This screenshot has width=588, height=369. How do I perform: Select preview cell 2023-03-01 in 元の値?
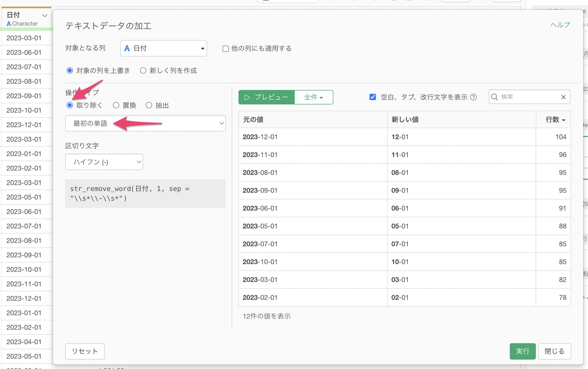(x=313, y=280)
